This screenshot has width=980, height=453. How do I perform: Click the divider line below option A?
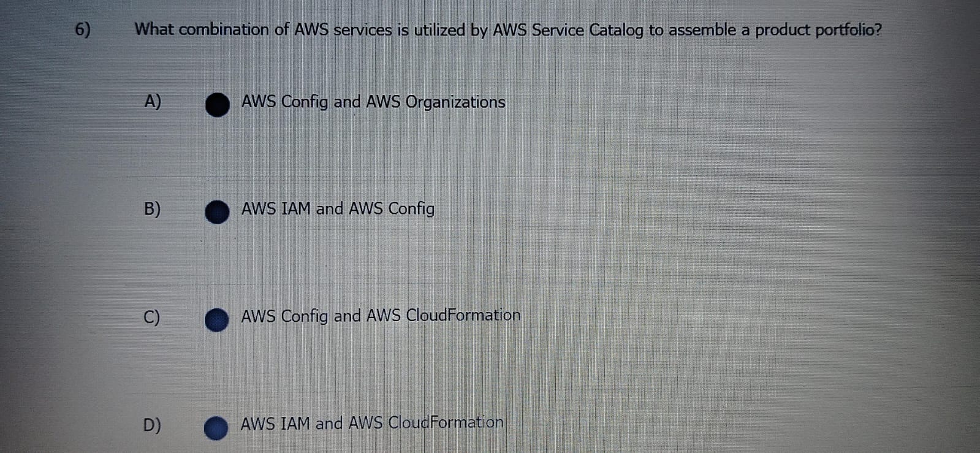pos(490,176)
